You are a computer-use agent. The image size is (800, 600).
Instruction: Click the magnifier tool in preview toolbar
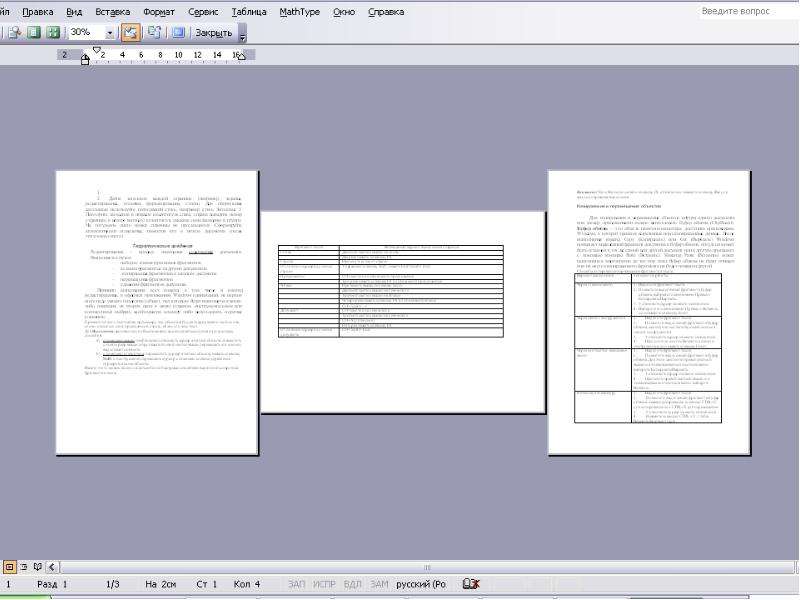(14, 33)
